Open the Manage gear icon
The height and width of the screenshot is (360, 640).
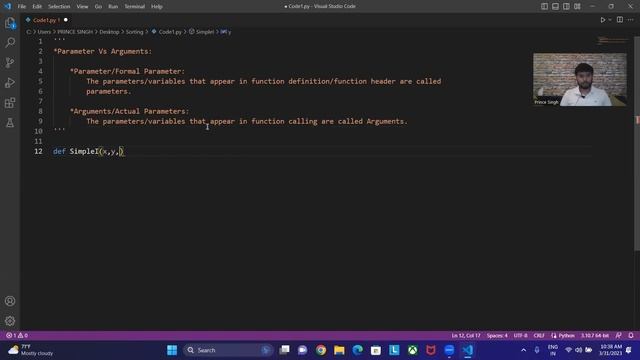[10, 321]
